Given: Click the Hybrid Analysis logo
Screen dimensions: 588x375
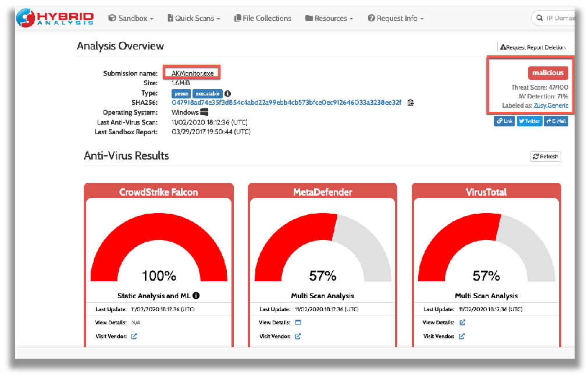Looking at the screenshot, I should click(x=55, y=17).
